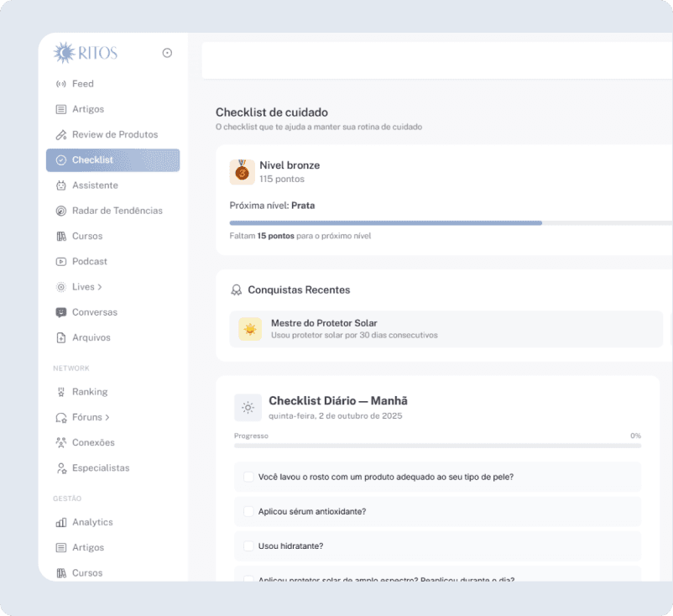673x616 pixels.
Task: Click the daily checklist Progresso bar
Action: pyautogui.click(x=438, y=446)
